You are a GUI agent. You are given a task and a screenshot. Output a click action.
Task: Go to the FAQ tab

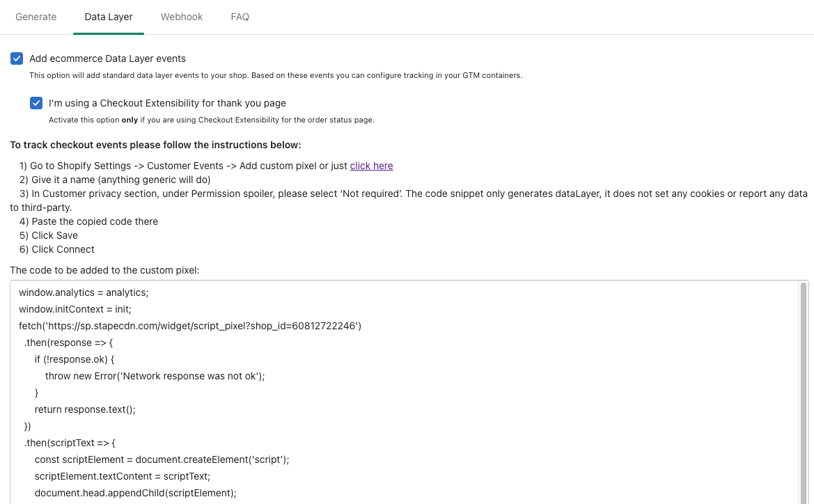[240, 17]
